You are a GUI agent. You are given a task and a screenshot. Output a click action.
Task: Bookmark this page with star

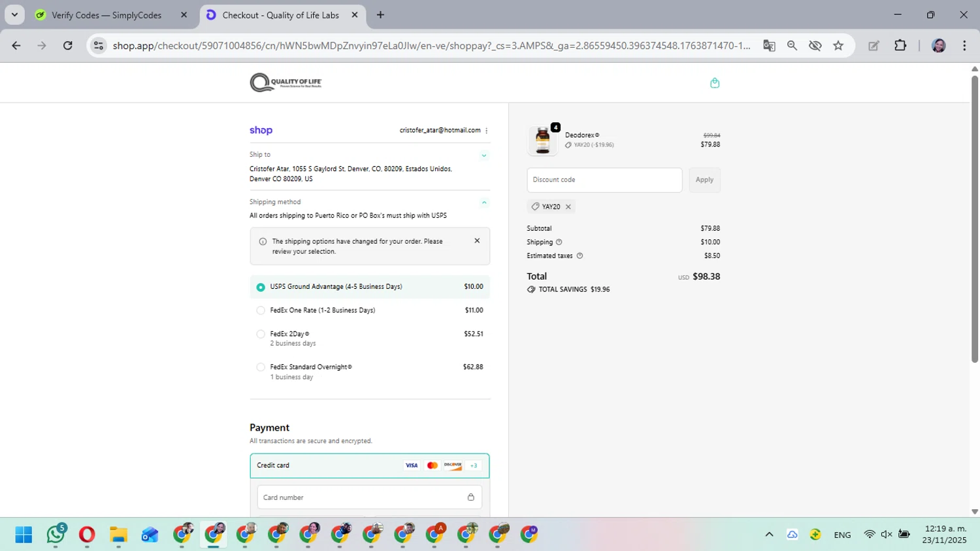(838, 46)
